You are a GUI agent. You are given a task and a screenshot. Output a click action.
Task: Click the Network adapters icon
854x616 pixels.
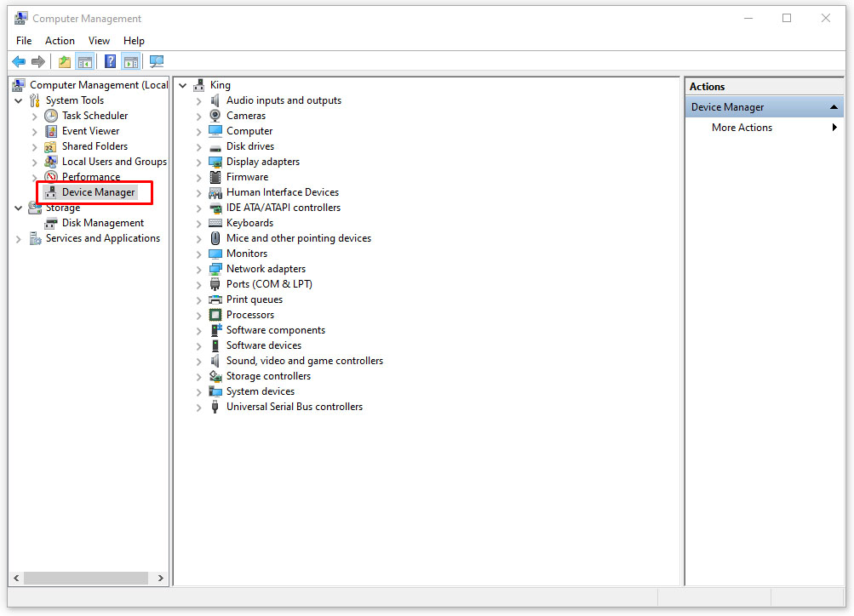215,269
